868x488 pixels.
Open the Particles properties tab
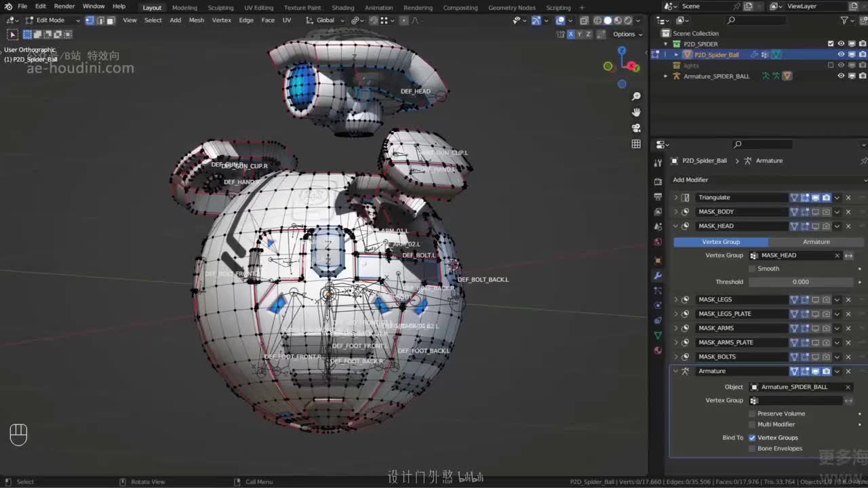coord(658,291)
